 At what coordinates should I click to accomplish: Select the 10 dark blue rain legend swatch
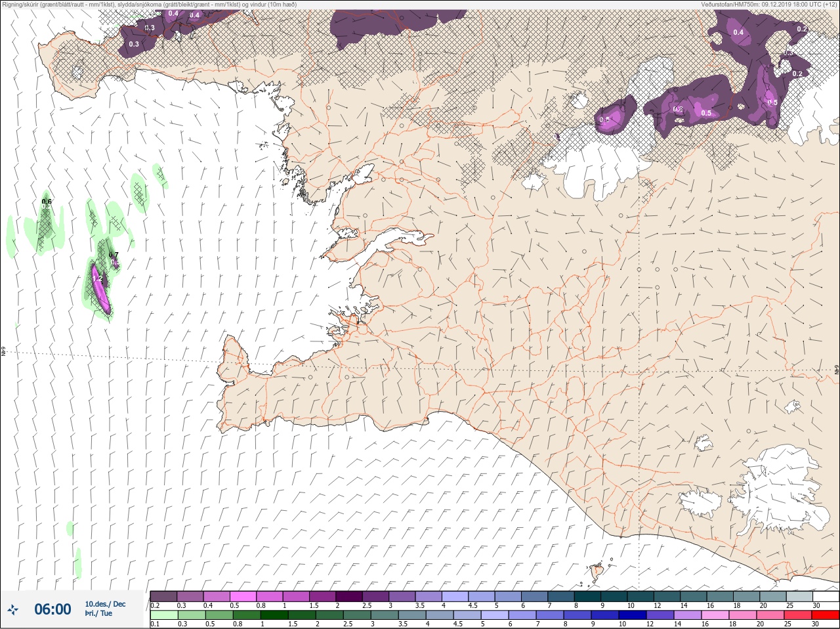click(632, 615)
